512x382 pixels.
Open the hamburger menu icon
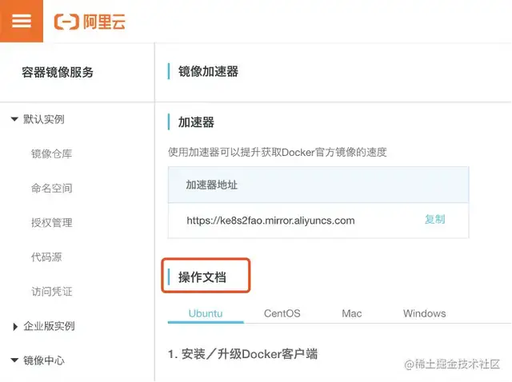(22, 21)
